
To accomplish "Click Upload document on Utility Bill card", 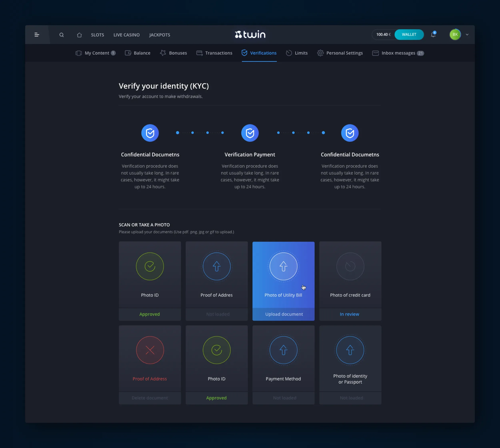I will pyautogui.click(x=284, y=314).
